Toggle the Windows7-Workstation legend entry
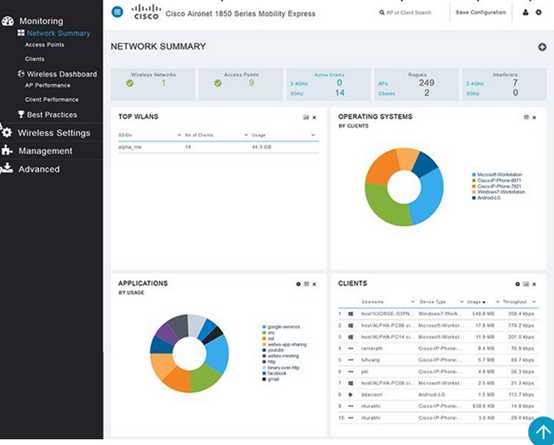 pyautogui.click(x=499, y=192)
